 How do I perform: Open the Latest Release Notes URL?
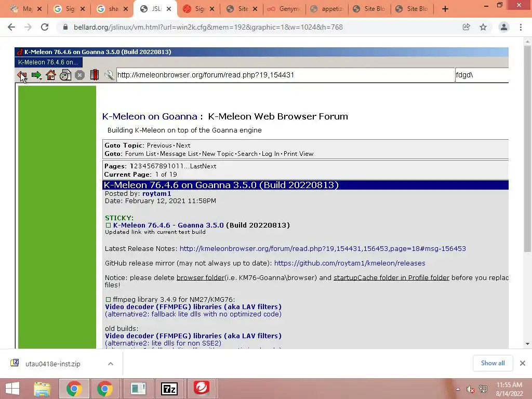pos(323,249)
